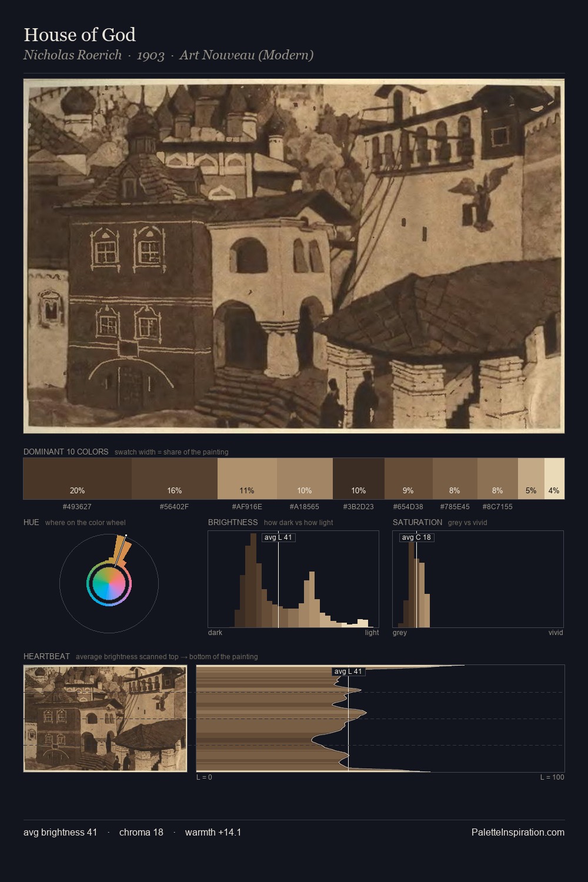
Task: Click hex code '#8C7155' label
Action: [x=497, y=506]
